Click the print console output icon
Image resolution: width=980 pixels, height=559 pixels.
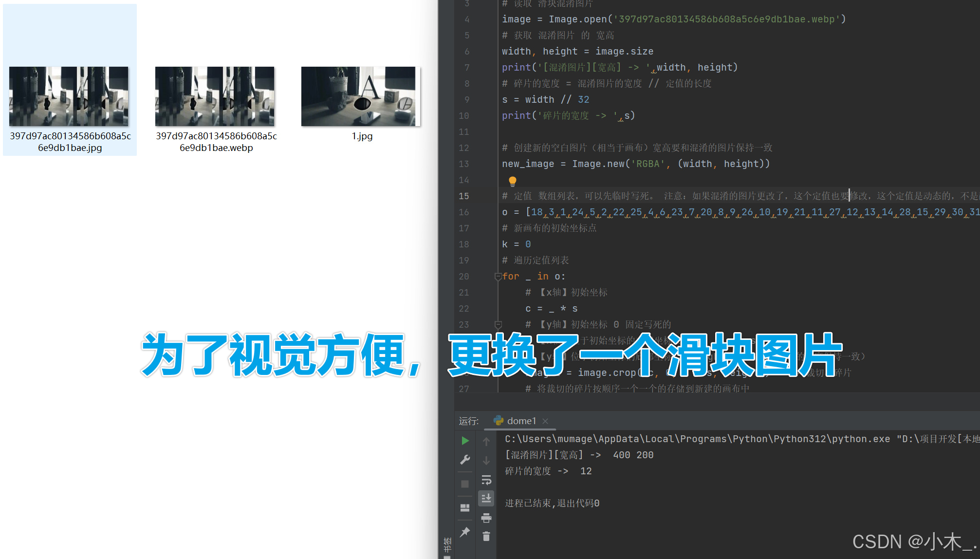(486, 518)
